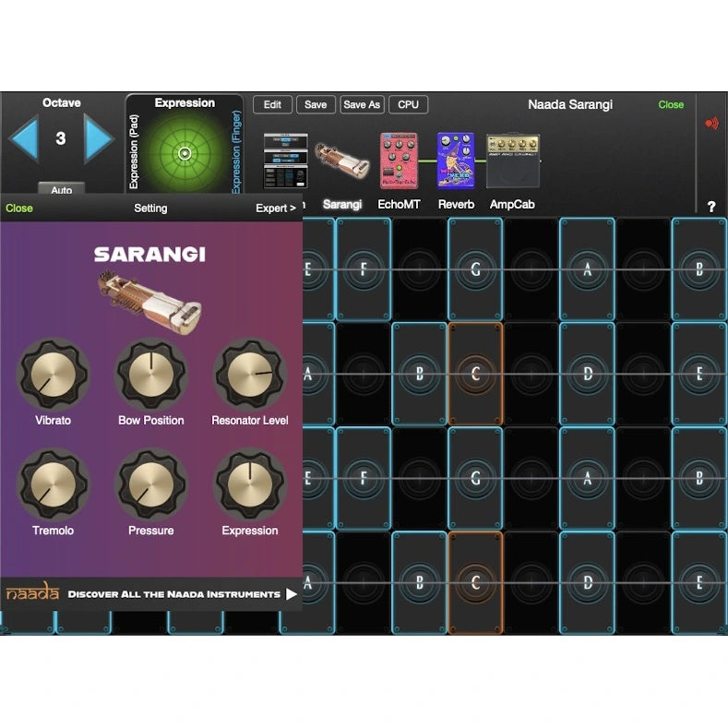Open Discover All The Naada Instruments link
Screen dimensions: 728x728
click(x=182, y=594)
